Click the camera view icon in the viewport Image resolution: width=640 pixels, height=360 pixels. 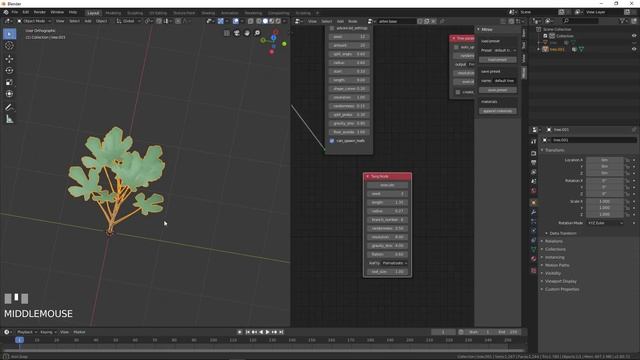[237, 33]
